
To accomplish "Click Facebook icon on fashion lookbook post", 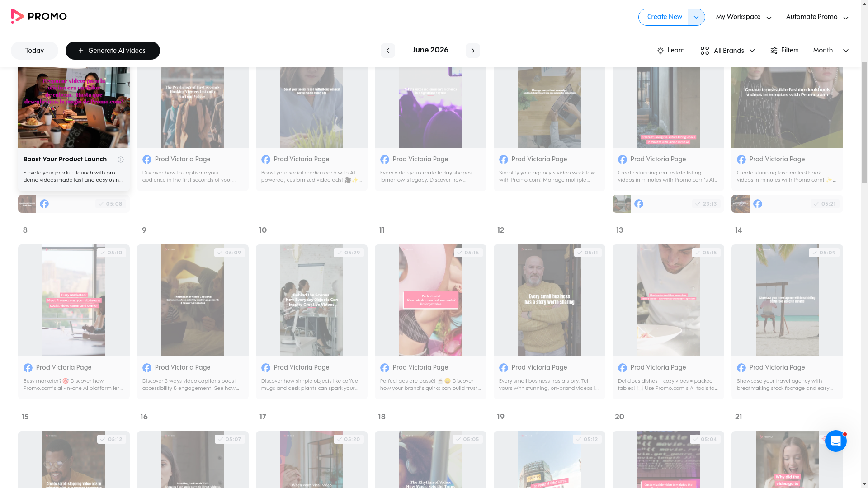I will 741,160.
